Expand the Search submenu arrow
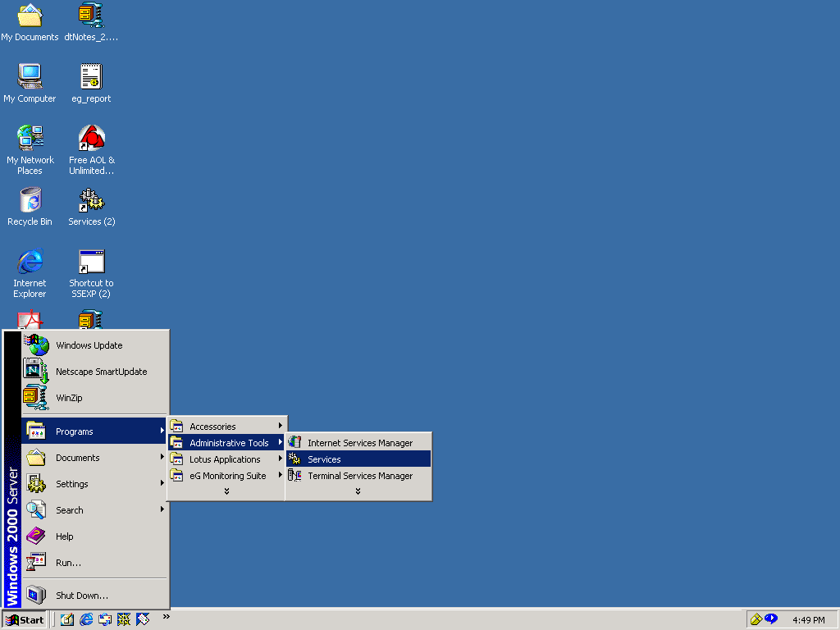840x630 pixels. pos(162,509)
